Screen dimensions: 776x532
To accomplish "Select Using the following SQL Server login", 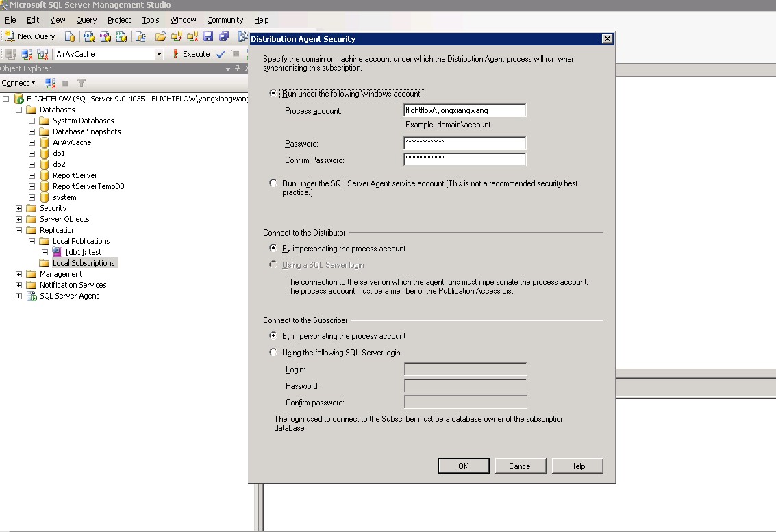I will click(274, 353).
